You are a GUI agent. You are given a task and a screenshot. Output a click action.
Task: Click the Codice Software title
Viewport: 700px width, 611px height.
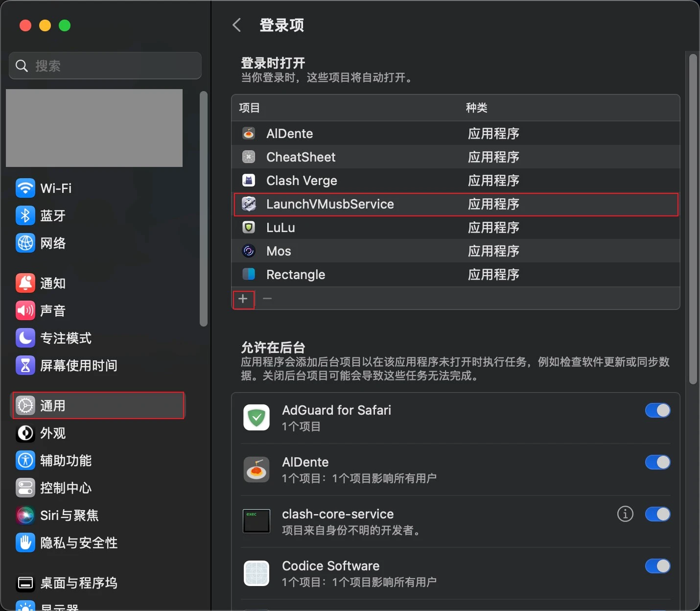[330, 566]
